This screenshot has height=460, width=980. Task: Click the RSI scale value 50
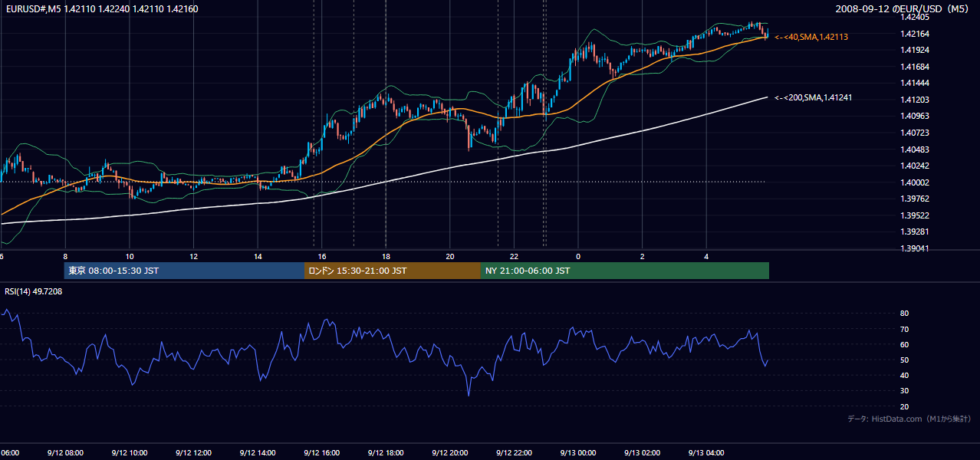tap(904, 360)
